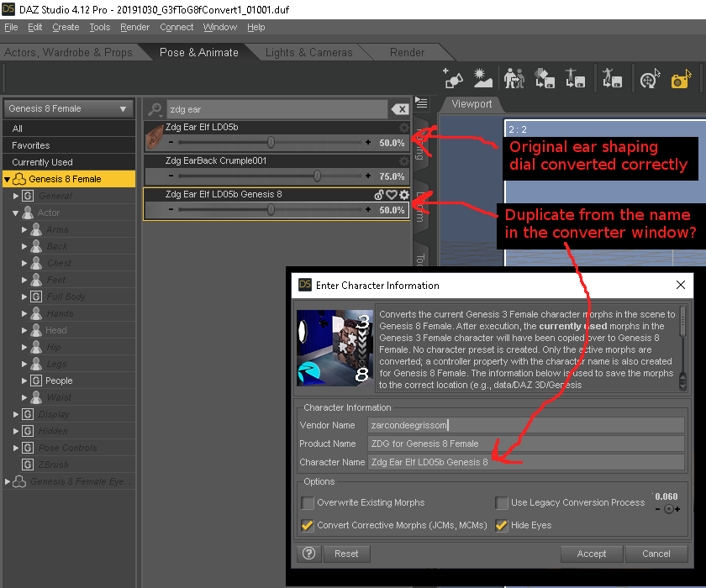706x588 pixels.
Task: Select the Full Body tree item
Action: [66, 297]
